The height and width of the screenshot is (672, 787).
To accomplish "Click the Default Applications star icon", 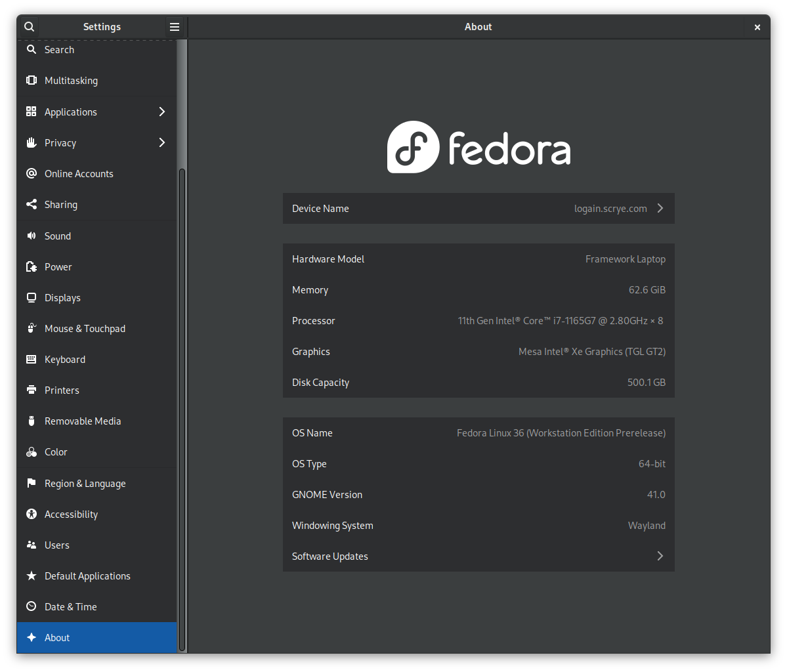I will 31,576.
